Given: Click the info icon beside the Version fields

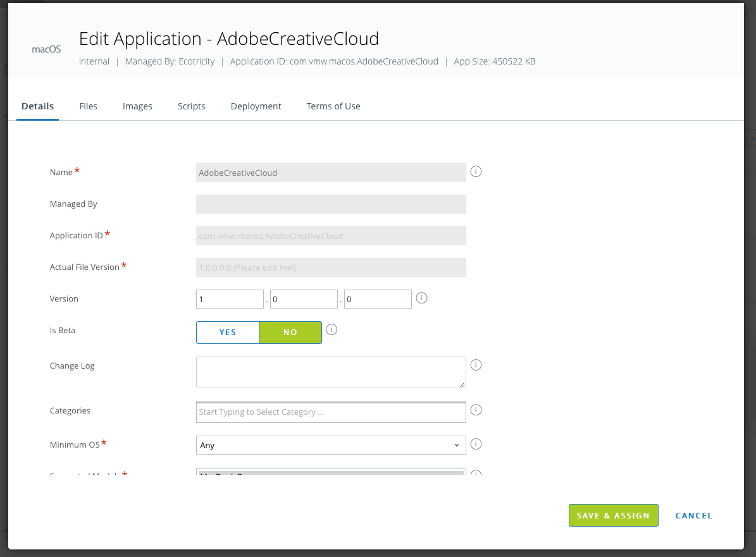Looking at the screenshot, I should (421, 298).
